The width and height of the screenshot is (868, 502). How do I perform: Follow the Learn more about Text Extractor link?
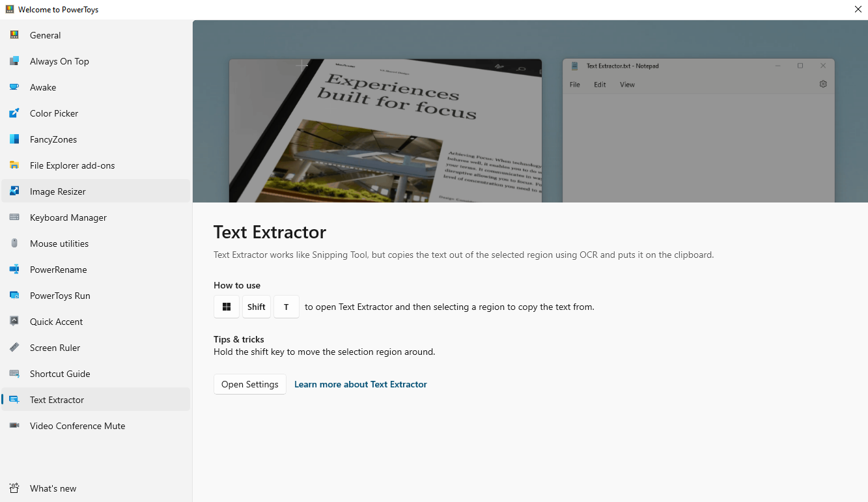tap(361, 384)
